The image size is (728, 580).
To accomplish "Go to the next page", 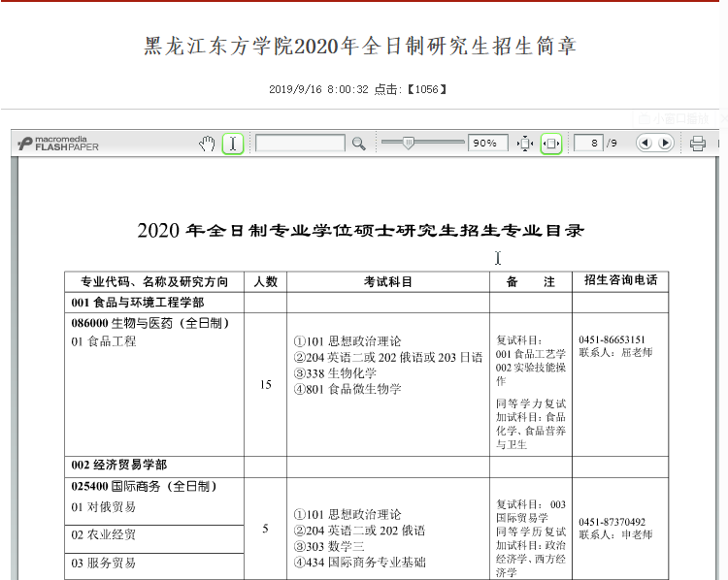I will click(x=665, y=144).
